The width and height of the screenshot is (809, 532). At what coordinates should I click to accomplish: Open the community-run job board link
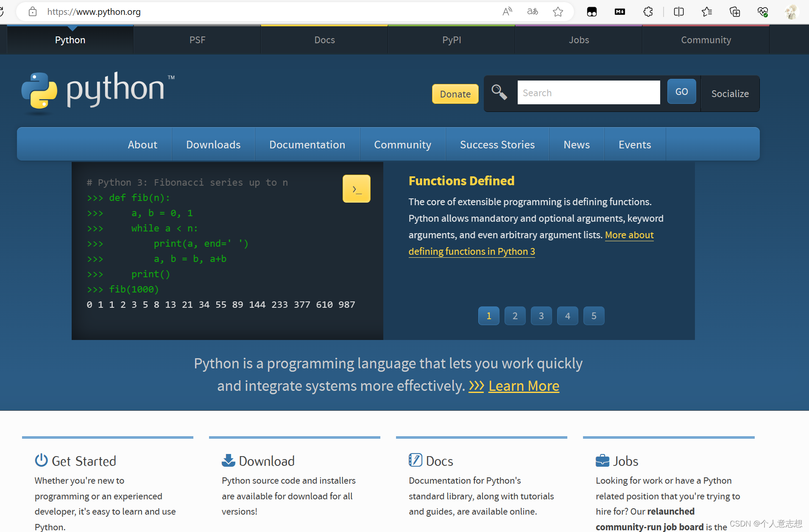(x=650, y=527)
